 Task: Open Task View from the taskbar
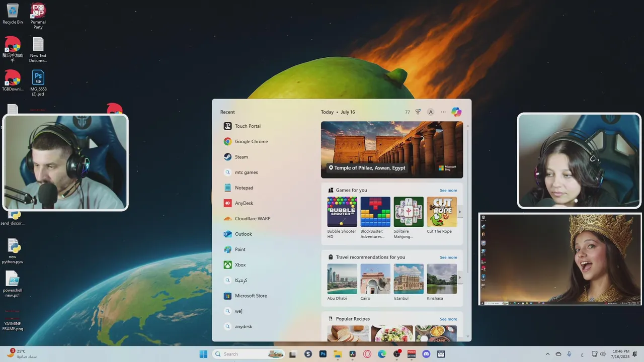pyautogui.click(x=293, y=354)
